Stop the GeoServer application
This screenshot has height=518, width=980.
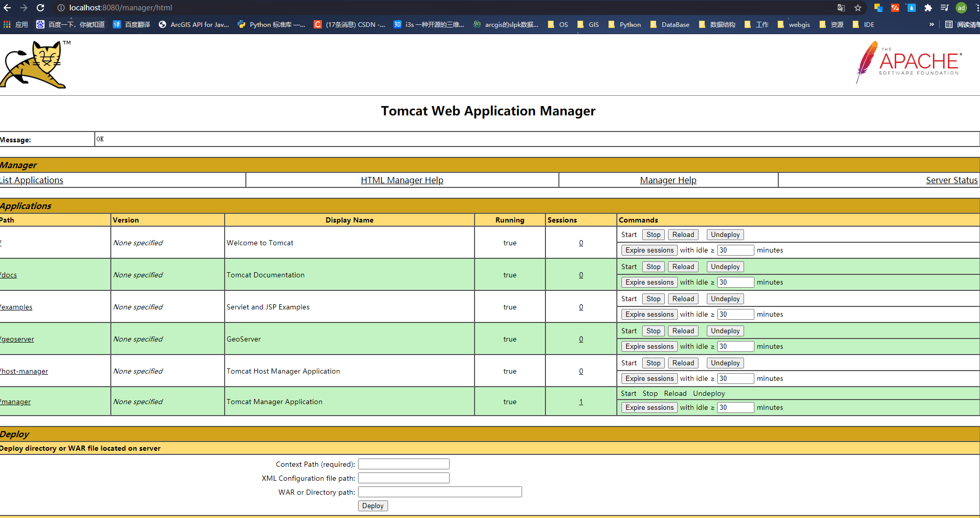tap(654, 331)
